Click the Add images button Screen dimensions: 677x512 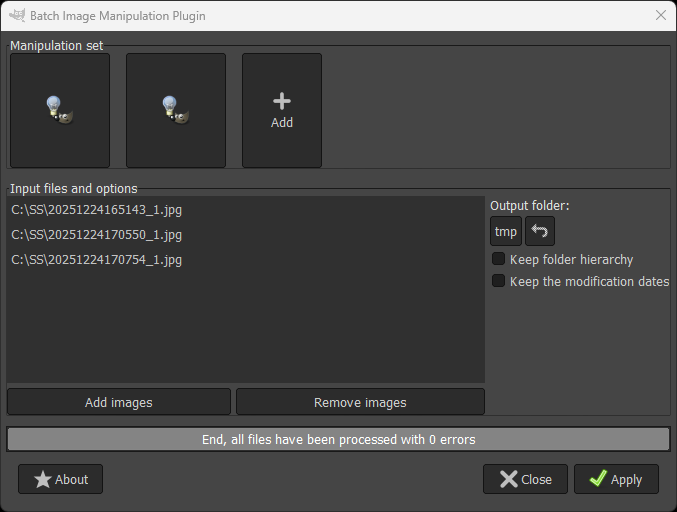click(x=119, y=402)
